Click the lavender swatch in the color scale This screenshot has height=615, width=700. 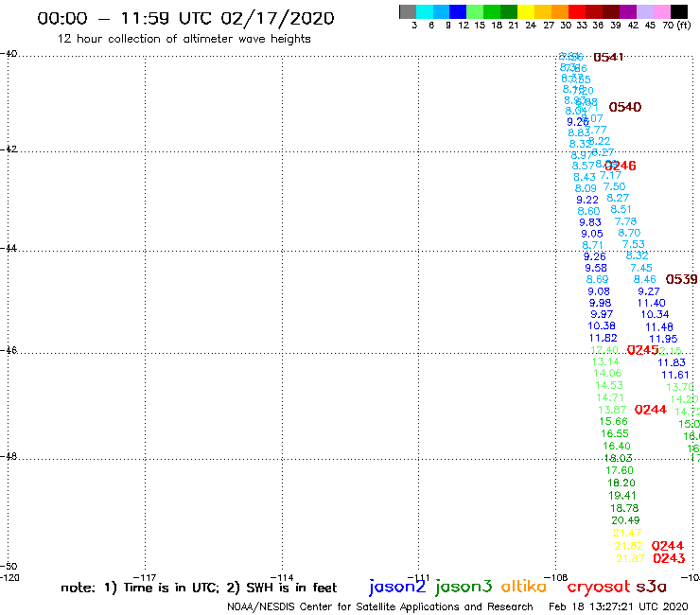[645, 11]
